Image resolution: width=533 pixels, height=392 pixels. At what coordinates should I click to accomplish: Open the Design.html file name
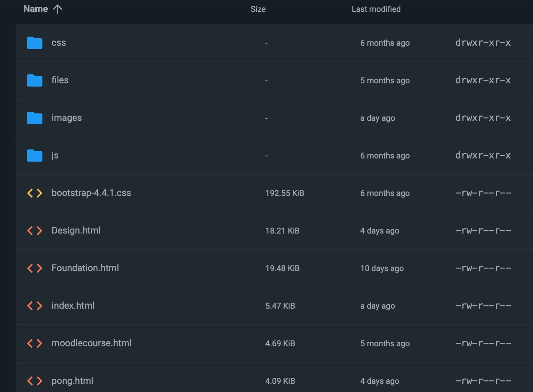click(76, 230)
